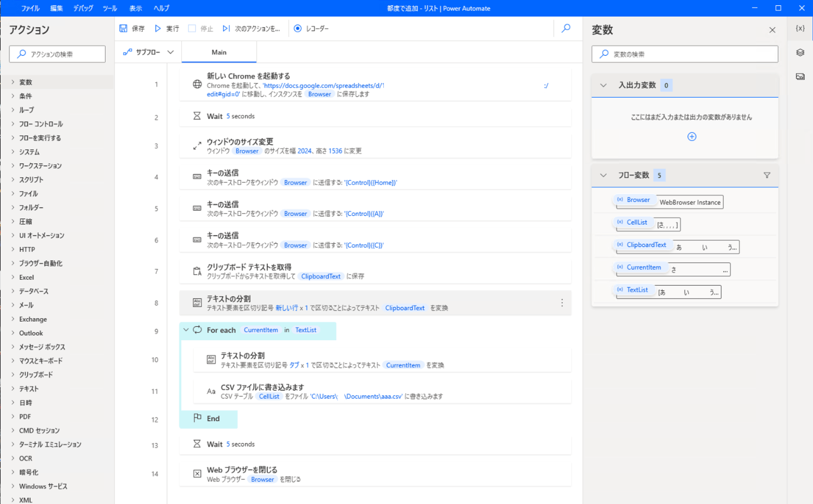Expand the テキスト action group

click(13, 388)
